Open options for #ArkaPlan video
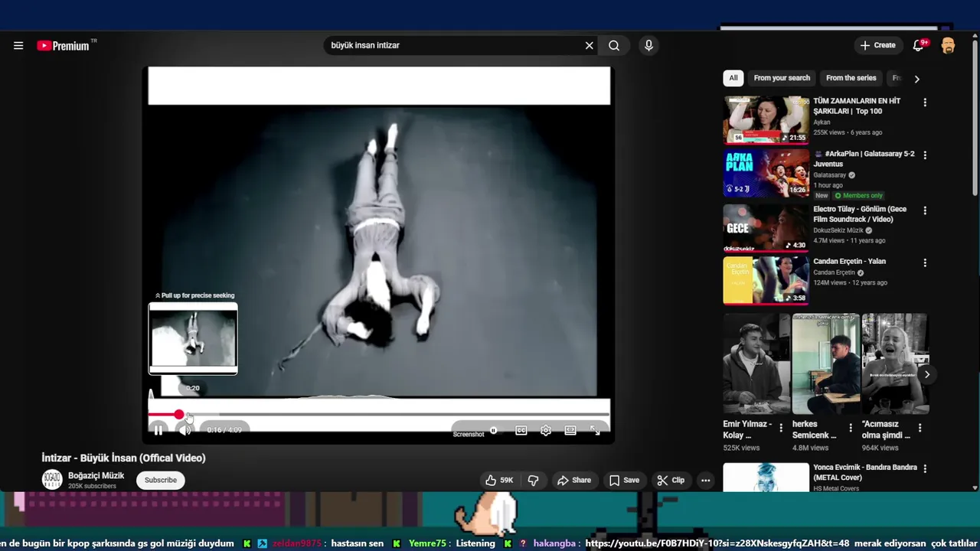980x551 pixels. point(925,155)
